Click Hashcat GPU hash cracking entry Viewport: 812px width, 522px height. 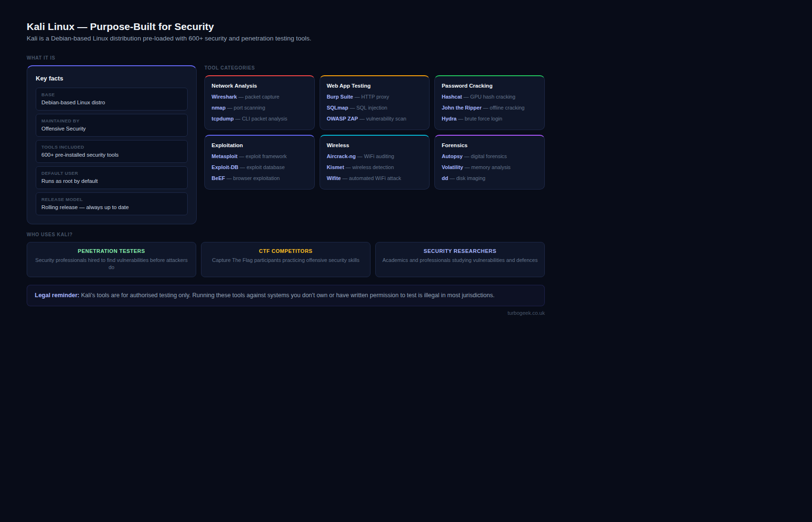[x=478, y=97]
